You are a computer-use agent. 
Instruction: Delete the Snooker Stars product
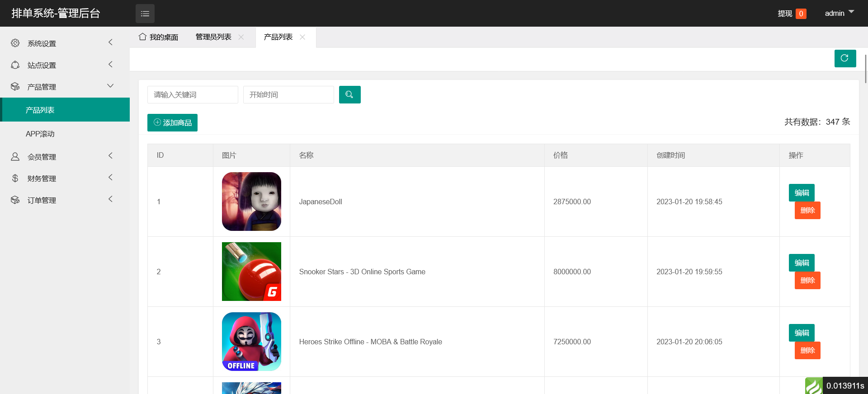(807, 280)
